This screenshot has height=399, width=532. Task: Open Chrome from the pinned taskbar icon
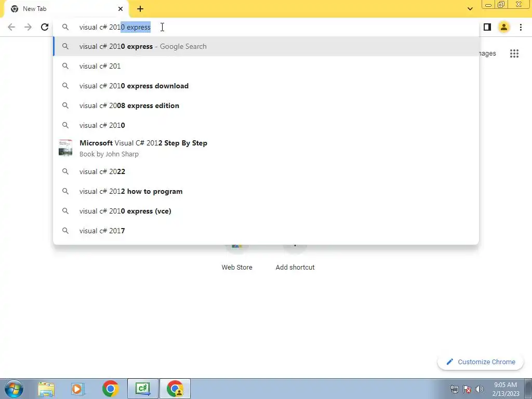(110, 389)
